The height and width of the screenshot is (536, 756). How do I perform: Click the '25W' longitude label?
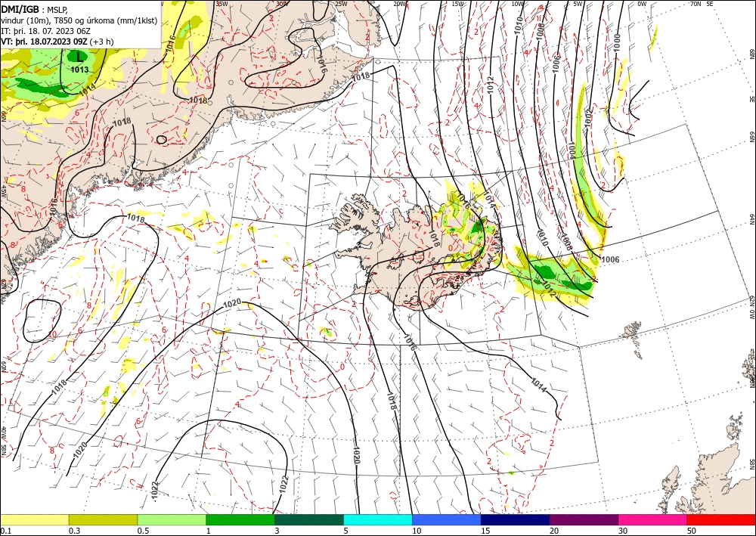pyautogui.click(x=341, y=4)
